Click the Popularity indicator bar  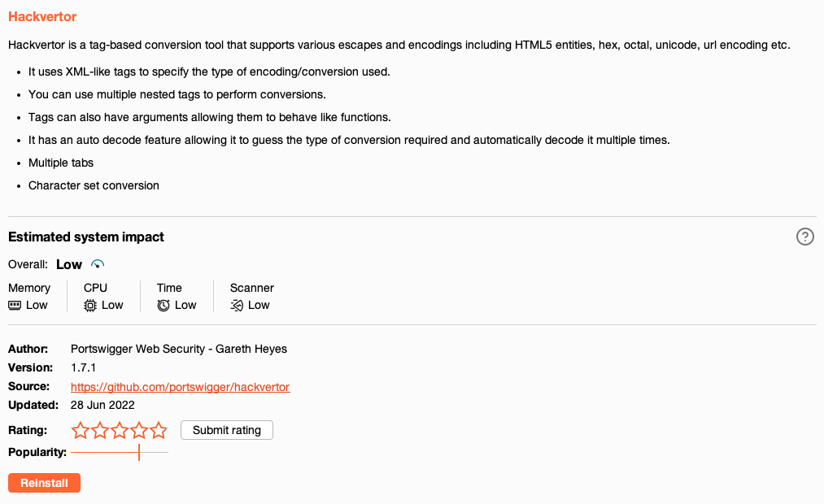click(119, 452)
